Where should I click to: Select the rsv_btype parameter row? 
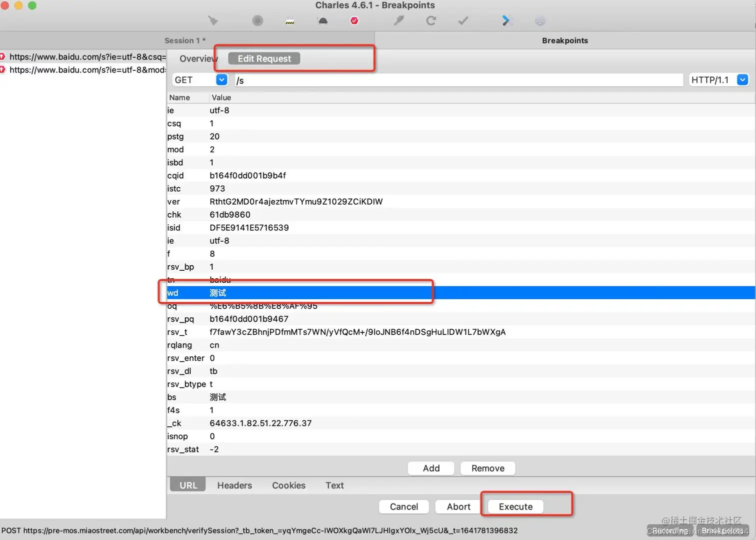pos(461,384)
